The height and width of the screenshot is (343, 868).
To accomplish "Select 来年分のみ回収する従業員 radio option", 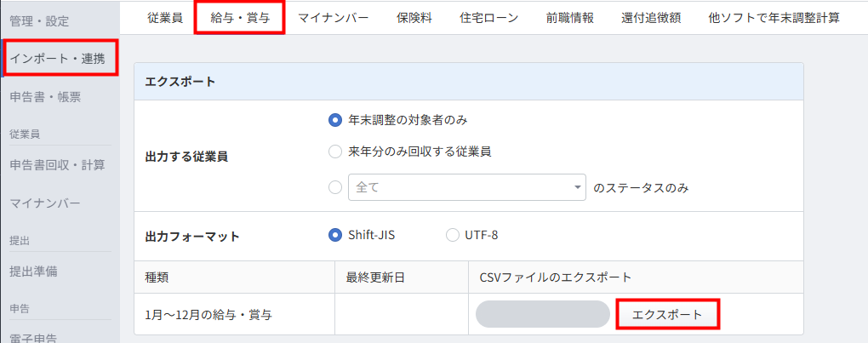I will point(335,152).
